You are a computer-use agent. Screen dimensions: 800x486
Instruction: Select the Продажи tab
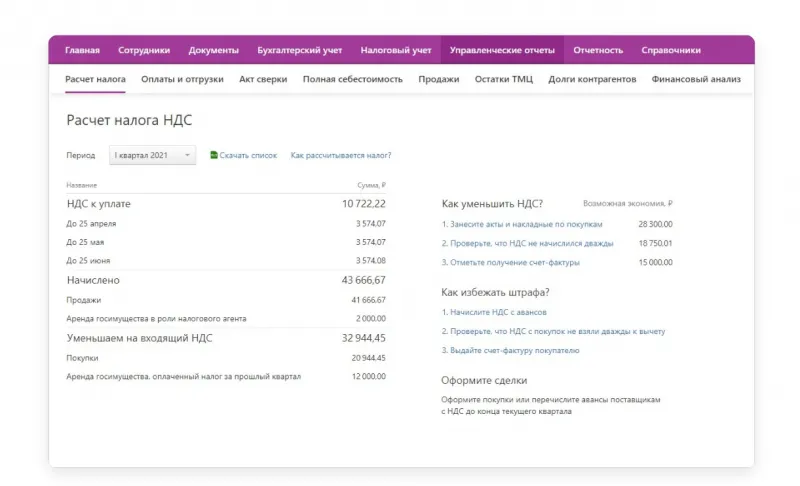click(x=439, y=79)
